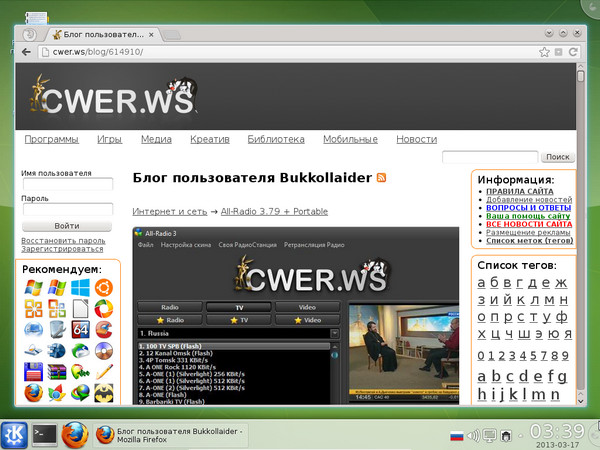Viewport: 600px width, 450px height.
Task: Click the AIDA64 icon in recommendations
Action: (x=80, y=330)
